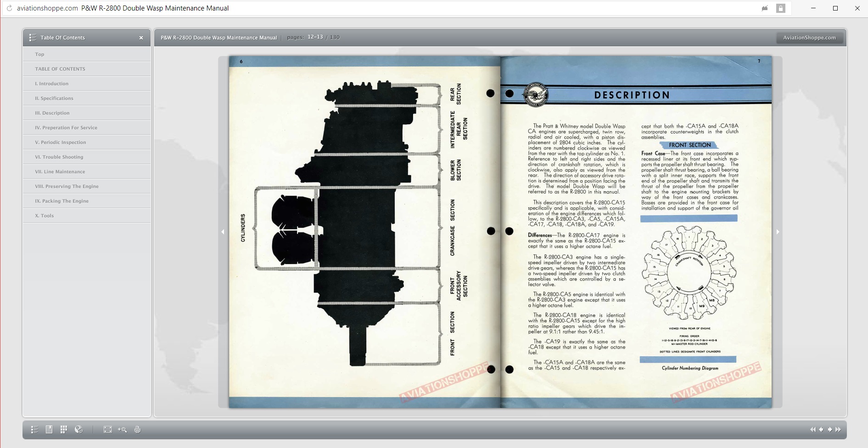Minimize the window
The image size is (868, 448).
tap(813, 8)
